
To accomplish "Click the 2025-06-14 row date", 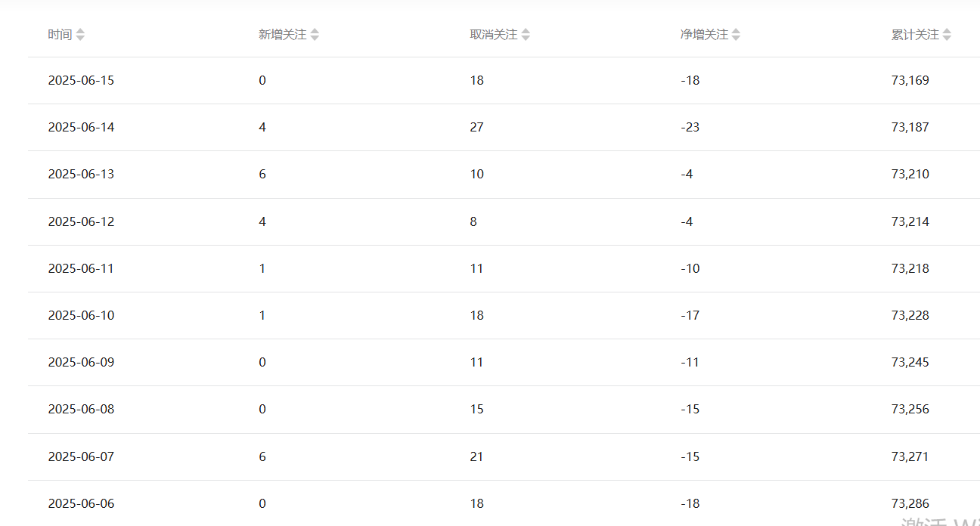I will (81, 127).
